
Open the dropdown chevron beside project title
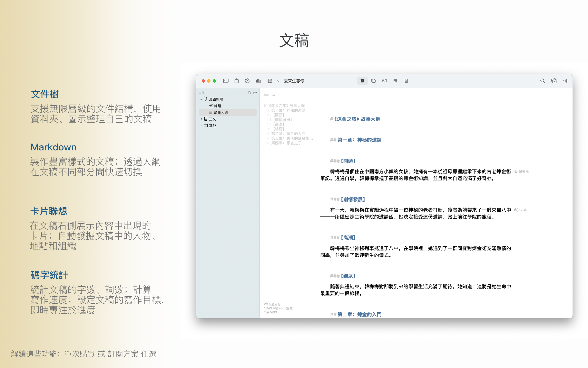pyautogui.click(x=278, y=81)
